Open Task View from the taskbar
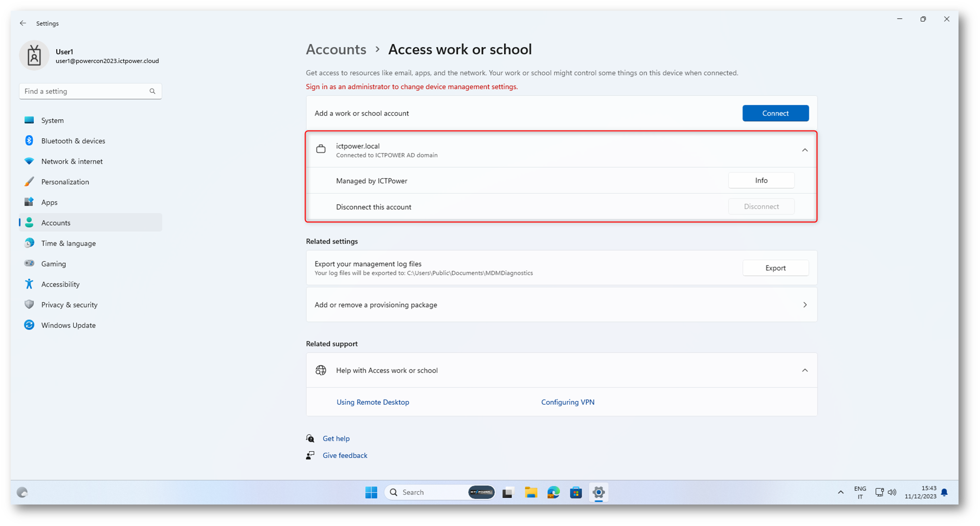The width and height of the screenshot is (980, 526). click(507, 493)
